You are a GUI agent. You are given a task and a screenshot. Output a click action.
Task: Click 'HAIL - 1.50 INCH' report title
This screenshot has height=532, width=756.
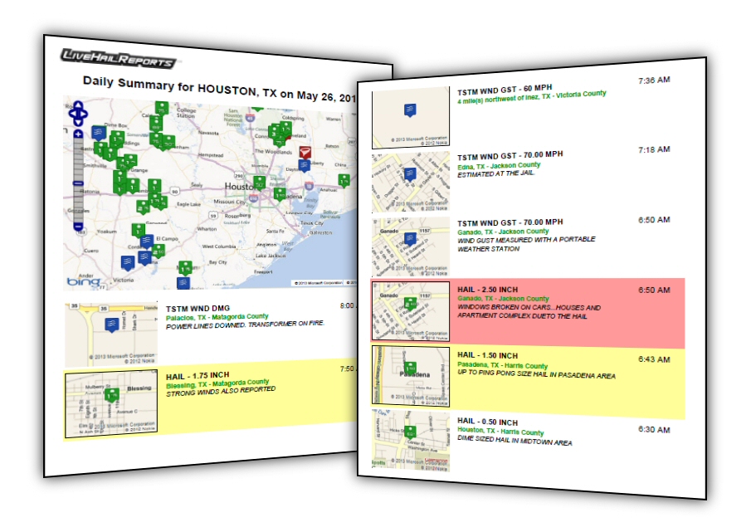[487, 355]
